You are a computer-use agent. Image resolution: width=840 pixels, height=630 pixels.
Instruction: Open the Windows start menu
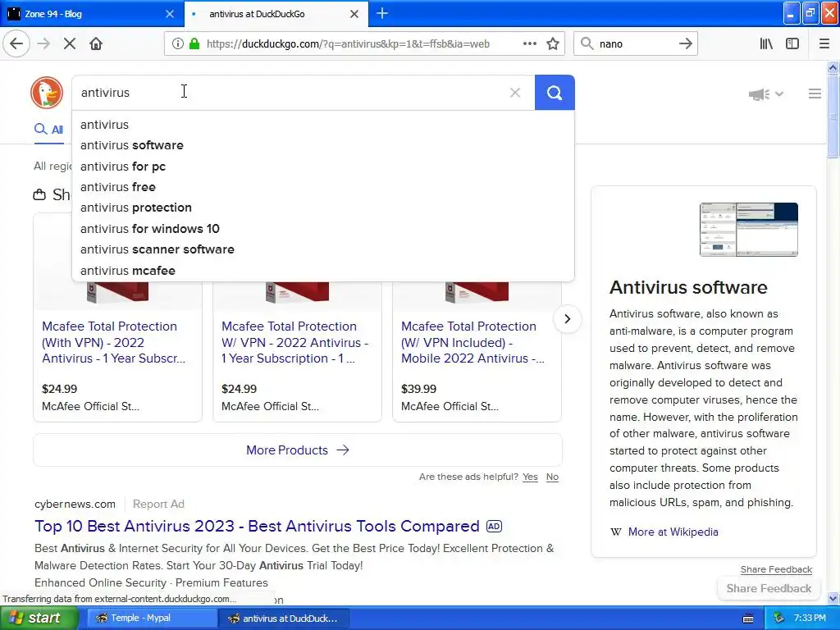[x=39, y=619]
